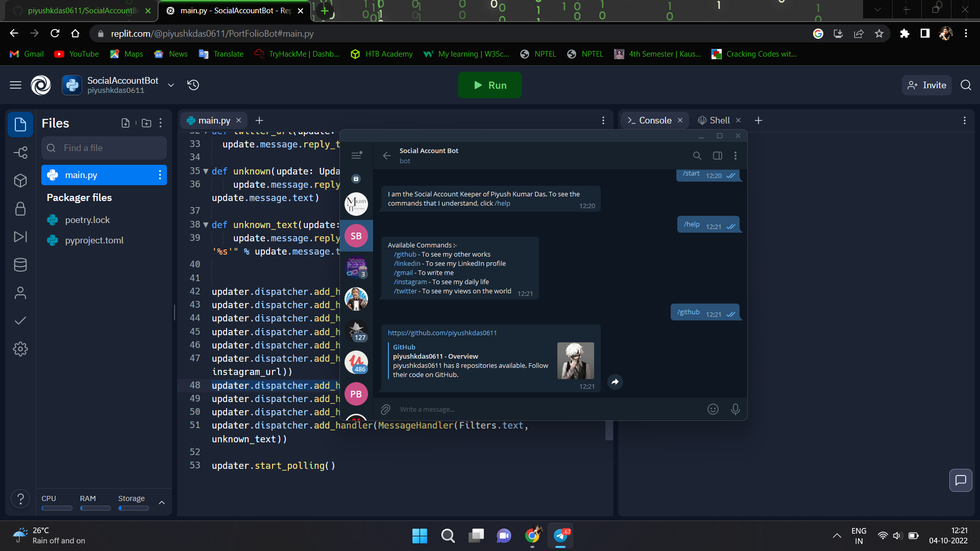Search within the Social Account Bot chat

tap(696, 156)
